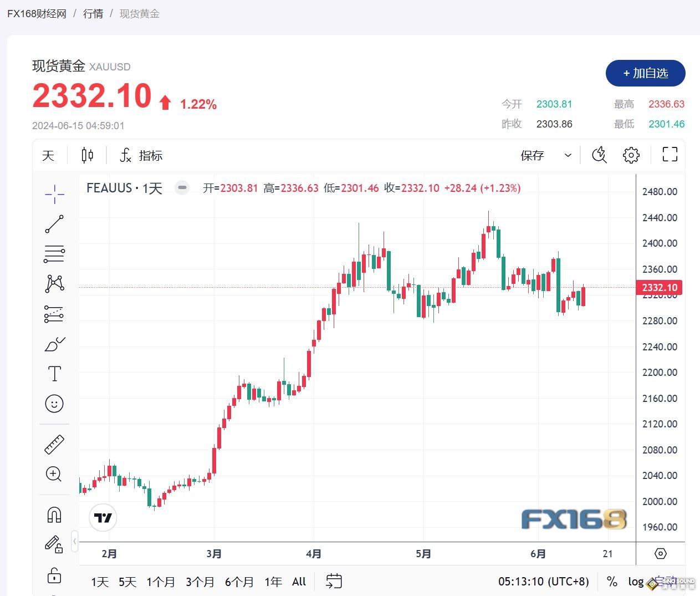
Task: Click the 1.22% change percentage
Action: click(198, 104)
